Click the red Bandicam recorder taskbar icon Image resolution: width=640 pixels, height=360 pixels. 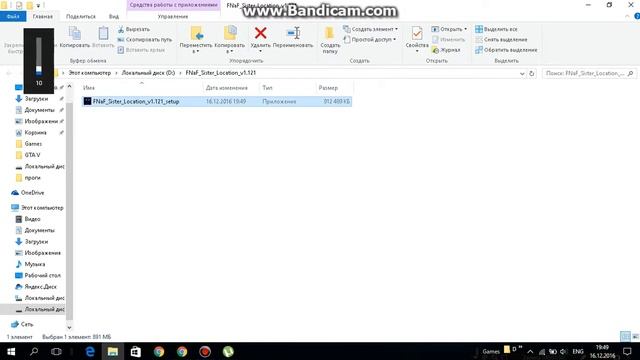[205, 351]
